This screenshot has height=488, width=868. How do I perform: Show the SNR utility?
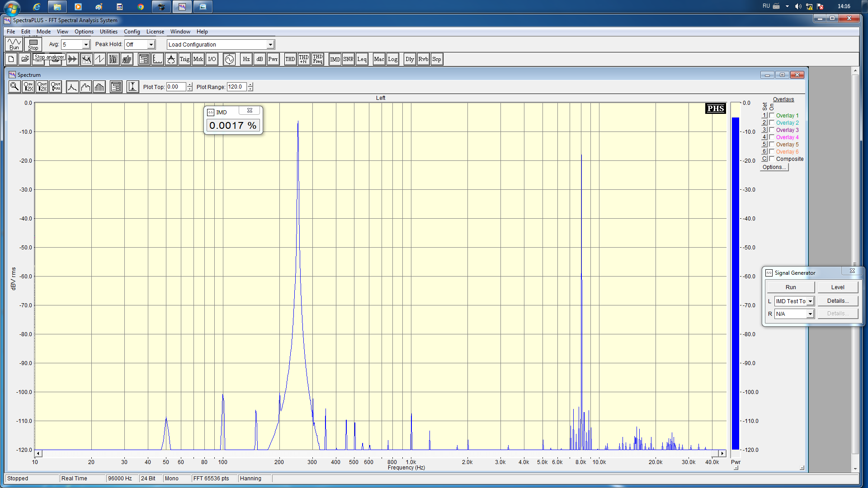[348, 59]
